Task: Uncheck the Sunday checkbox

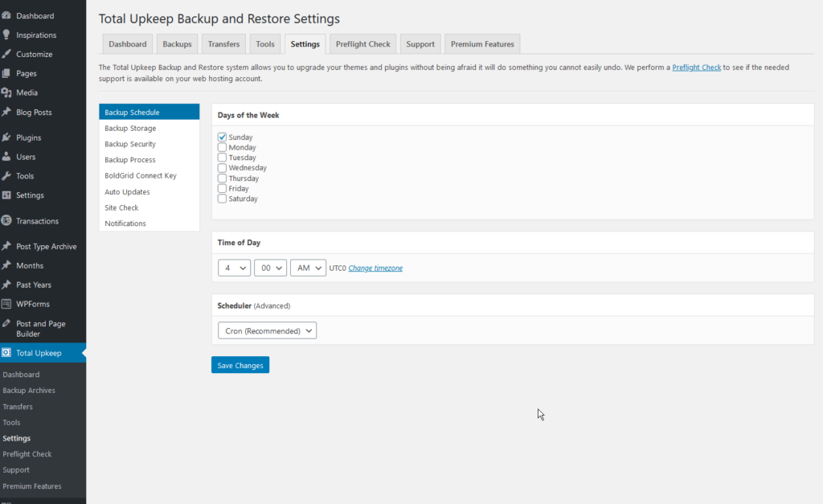Action: click(x=223, y=137)
